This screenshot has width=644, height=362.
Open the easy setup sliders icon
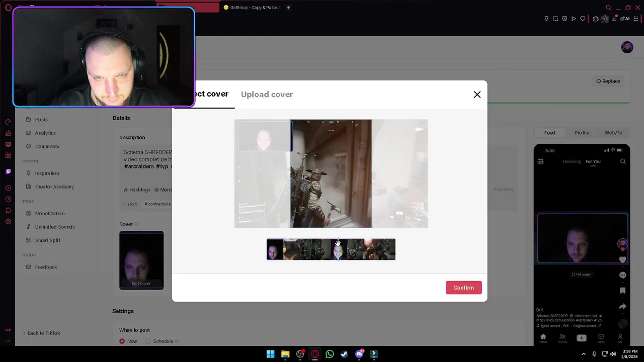point(635,19)
